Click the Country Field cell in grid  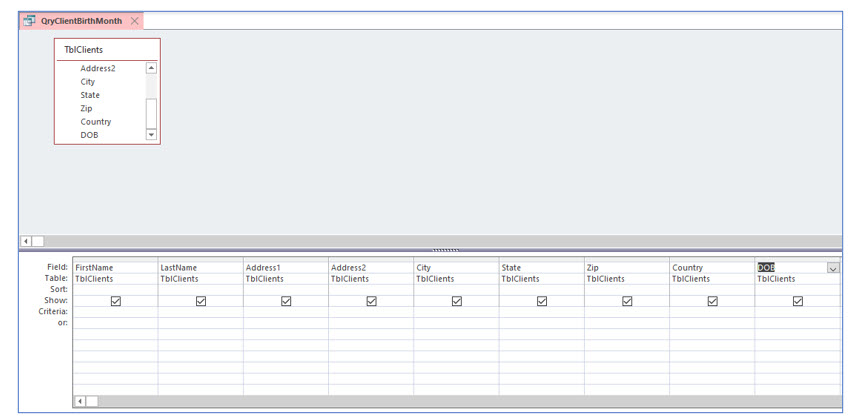712,268
